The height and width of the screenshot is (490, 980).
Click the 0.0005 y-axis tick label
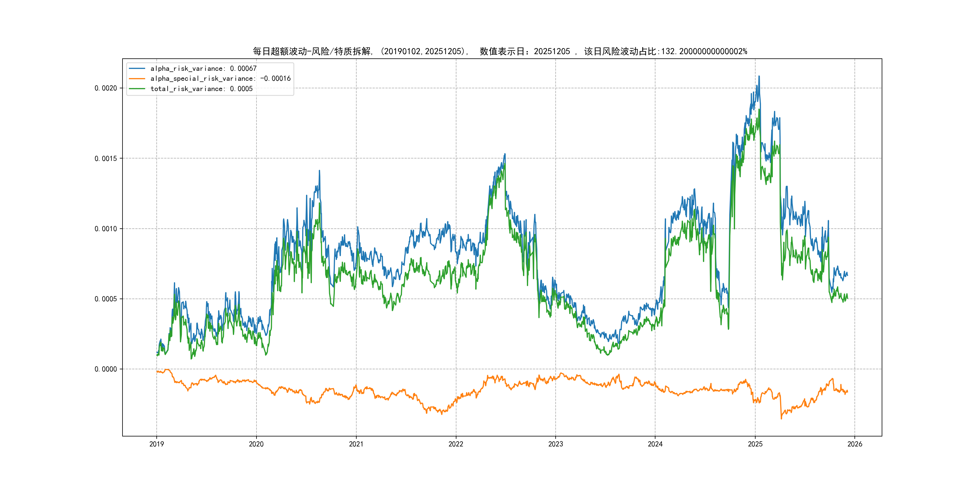click(106, 299)
